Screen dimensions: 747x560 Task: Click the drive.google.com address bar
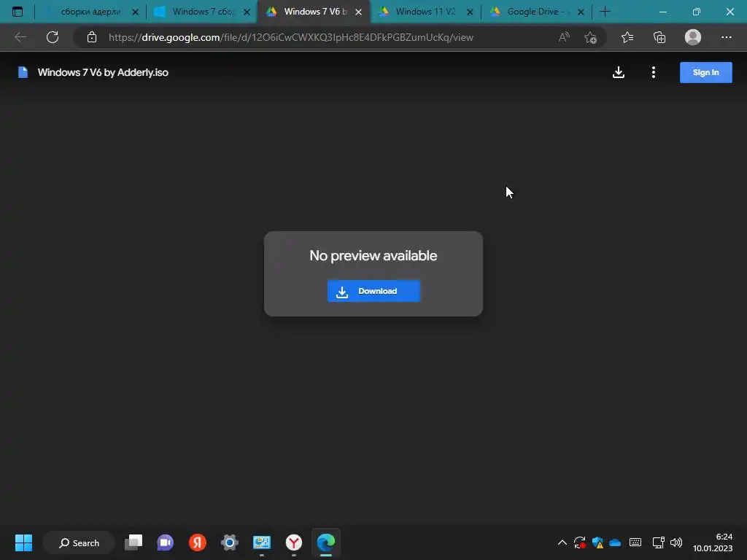(290, 37)
